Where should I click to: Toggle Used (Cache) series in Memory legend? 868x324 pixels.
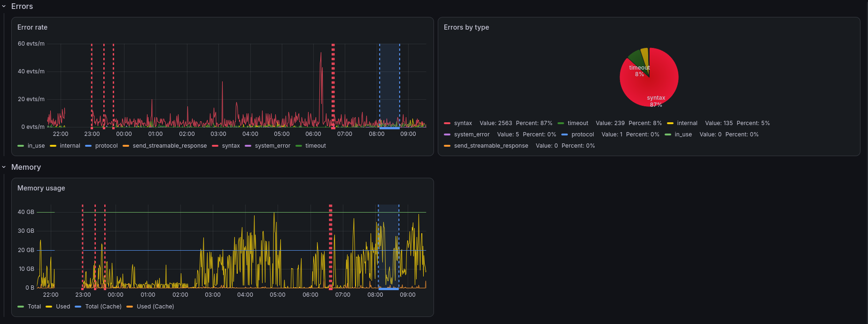(155, 307)
